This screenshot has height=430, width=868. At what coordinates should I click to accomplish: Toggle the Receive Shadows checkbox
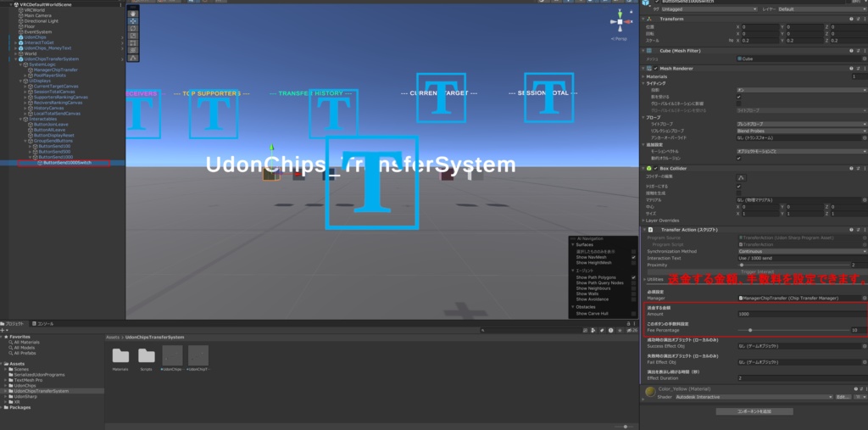pos(738,97)
